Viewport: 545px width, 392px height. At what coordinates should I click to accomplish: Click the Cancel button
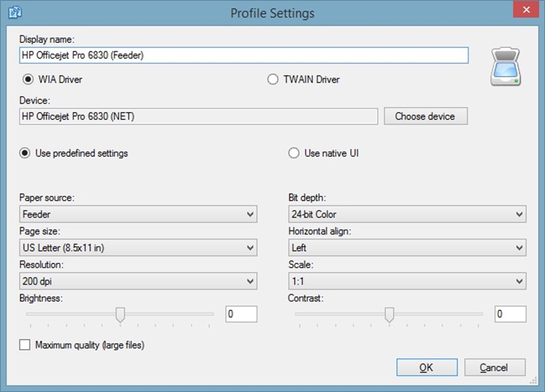(x=494, y=367)
